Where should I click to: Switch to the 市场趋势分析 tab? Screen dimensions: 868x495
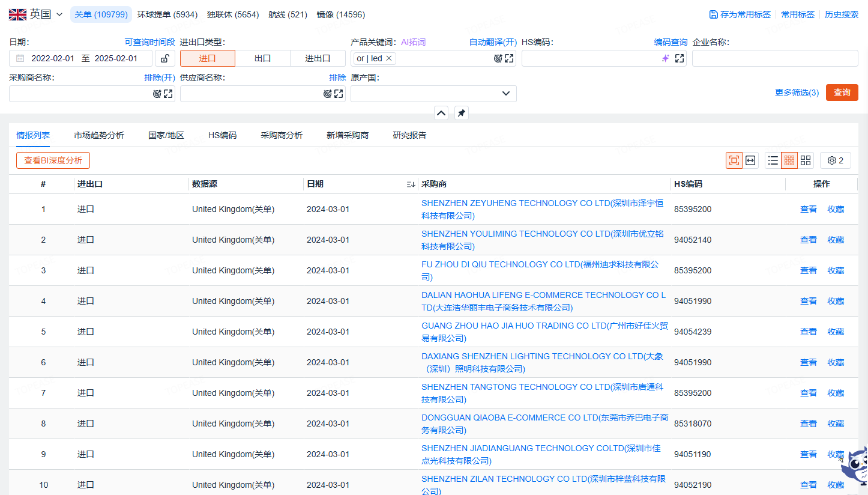99,135
